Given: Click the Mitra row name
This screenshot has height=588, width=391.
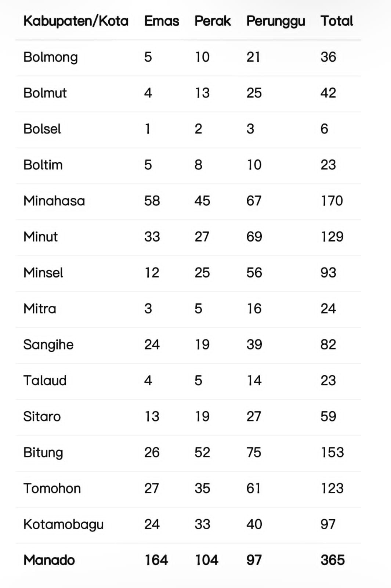Looking at the screenshot, I should (40, 309).
